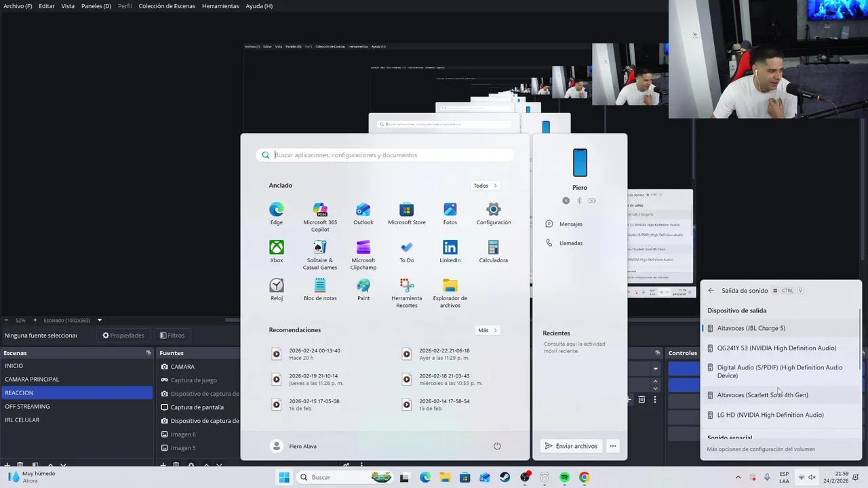Open Outlook from the pinned apps
Viewport: 868px width, 488px height.
[x=363, y=213]
